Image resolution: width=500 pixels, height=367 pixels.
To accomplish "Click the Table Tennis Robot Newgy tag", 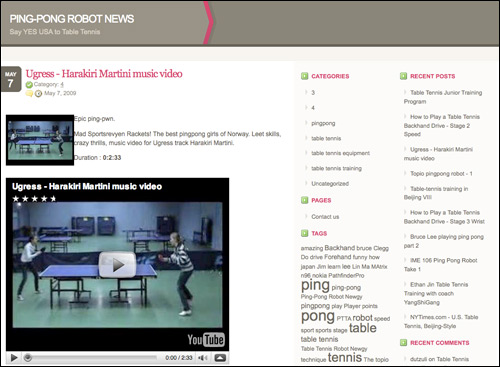I will (x=334, y=349).
